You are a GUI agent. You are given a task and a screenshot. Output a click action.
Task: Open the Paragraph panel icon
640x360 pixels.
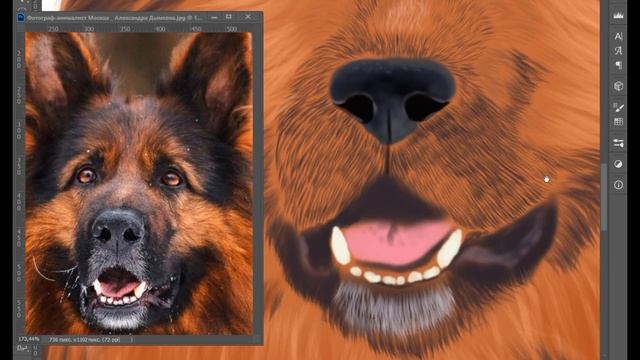[x=618, y=65]
